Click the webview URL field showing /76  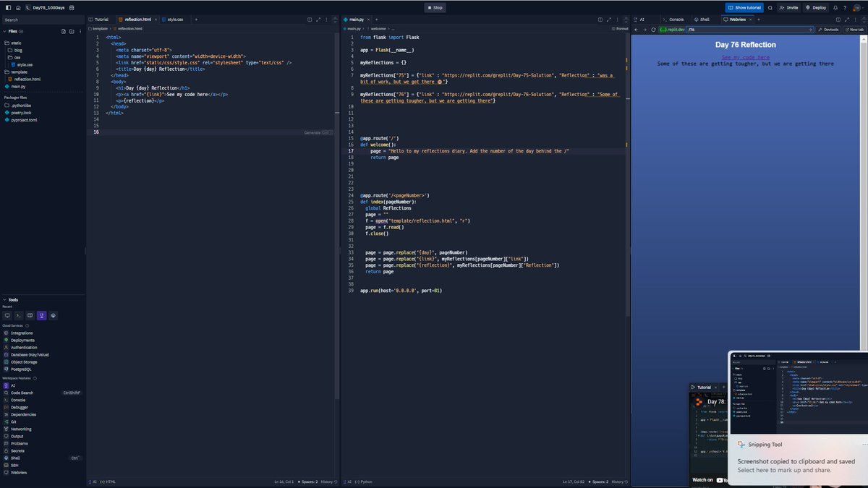click(x=749, y=30)
